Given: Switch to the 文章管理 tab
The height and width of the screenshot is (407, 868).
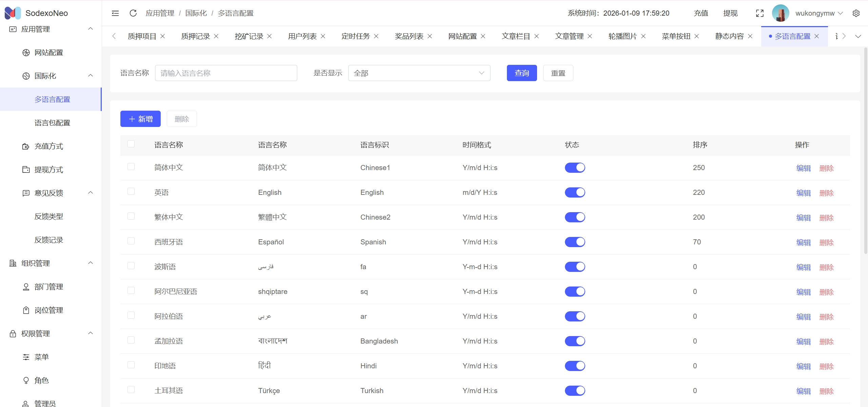Looking at the screenshot, I should (x=569, y=36).
